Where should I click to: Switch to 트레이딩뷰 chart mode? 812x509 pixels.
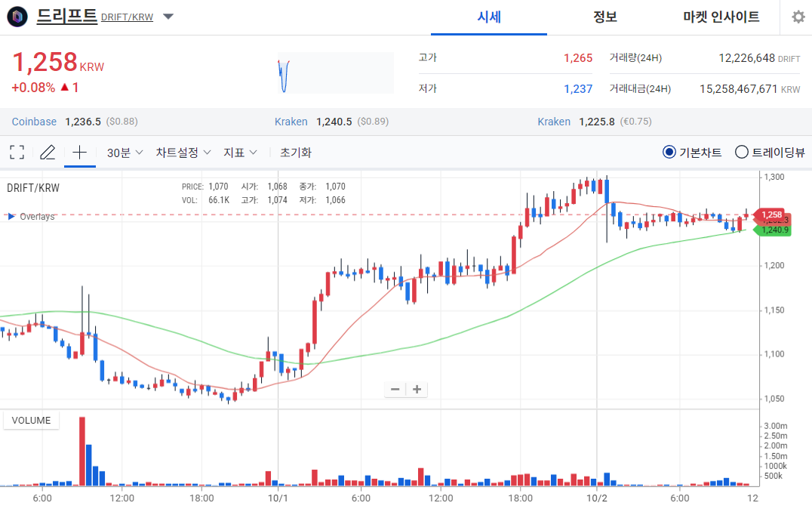(741, 153)
